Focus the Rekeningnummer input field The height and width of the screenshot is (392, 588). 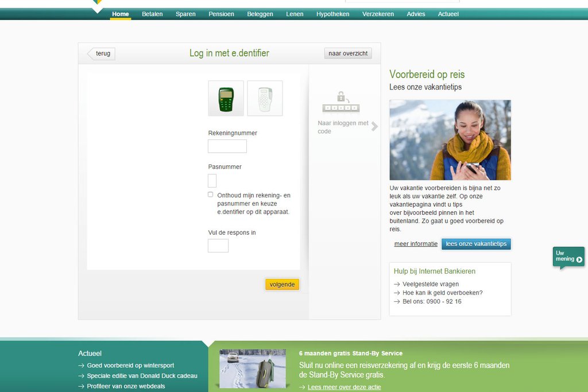(x=227, y=146)
